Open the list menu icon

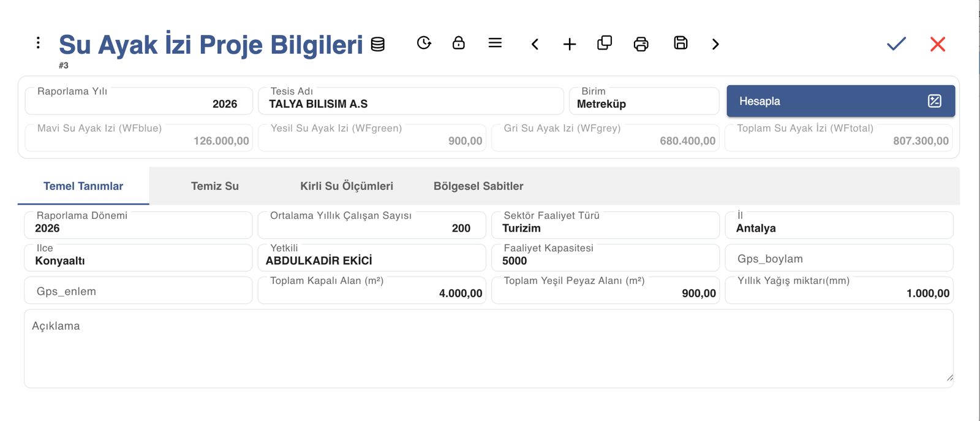click(496, 43)
